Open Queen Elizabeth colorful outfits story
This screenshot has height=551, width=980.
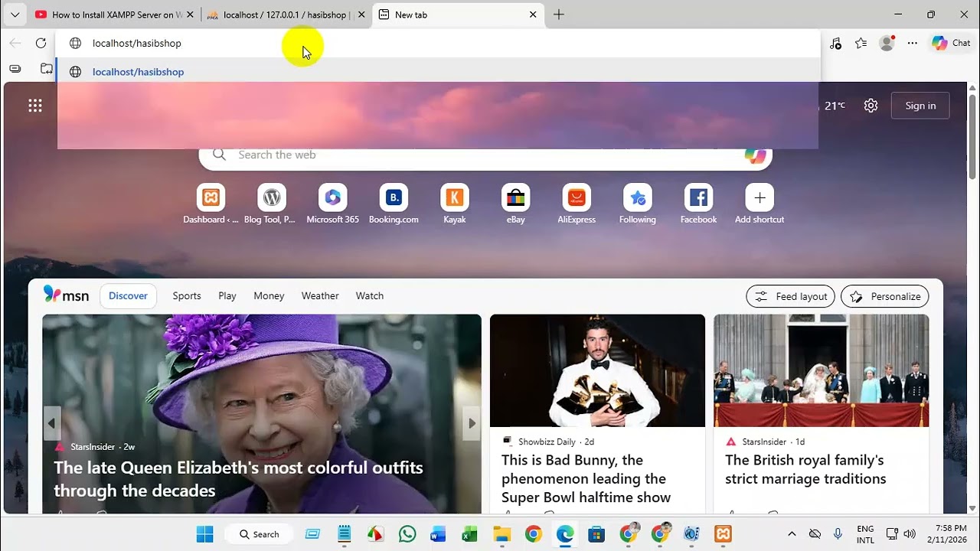tap(238, 478)
